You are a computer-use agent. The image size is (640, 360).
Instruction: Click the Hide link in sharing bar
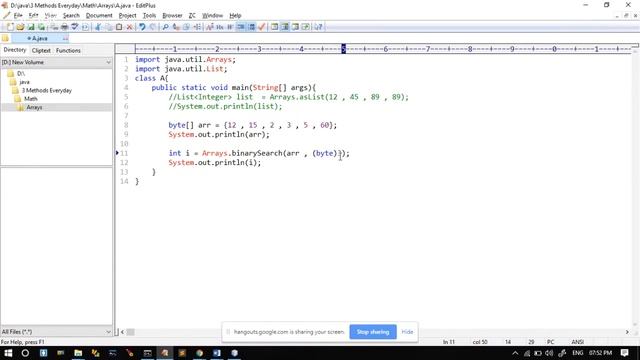(x=407, y=332)
